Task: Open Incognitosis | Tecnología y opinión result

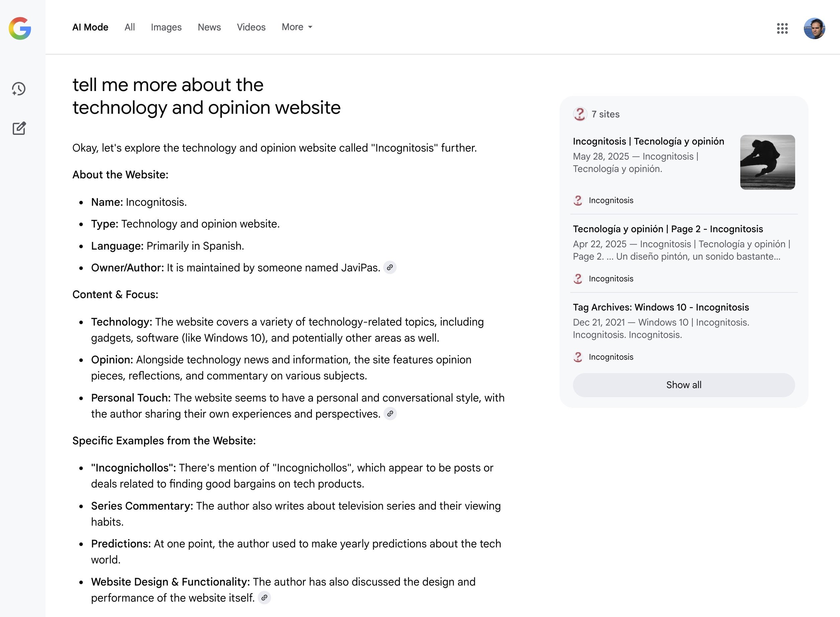Action: 648,141
